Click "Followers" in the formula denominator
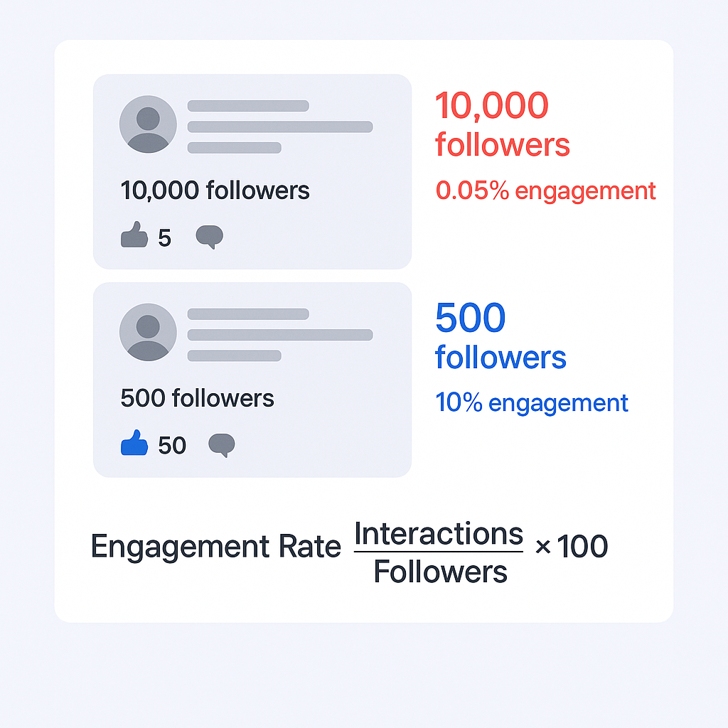The image size is (728, 728). coord(440,572)
